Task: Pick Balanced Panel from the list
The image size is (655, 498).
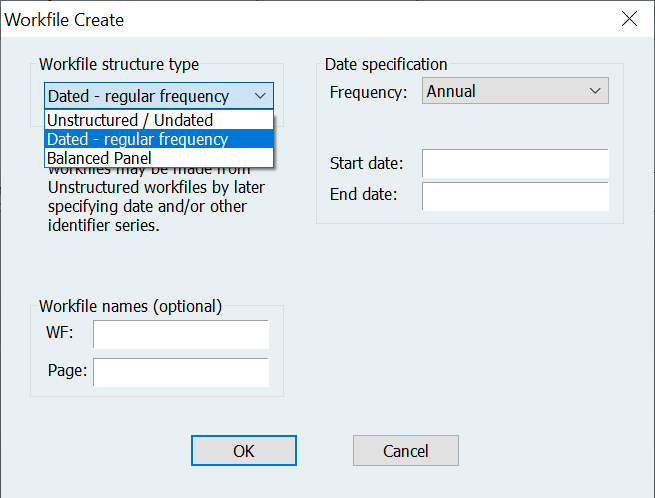Action: [x=99, y=157]
